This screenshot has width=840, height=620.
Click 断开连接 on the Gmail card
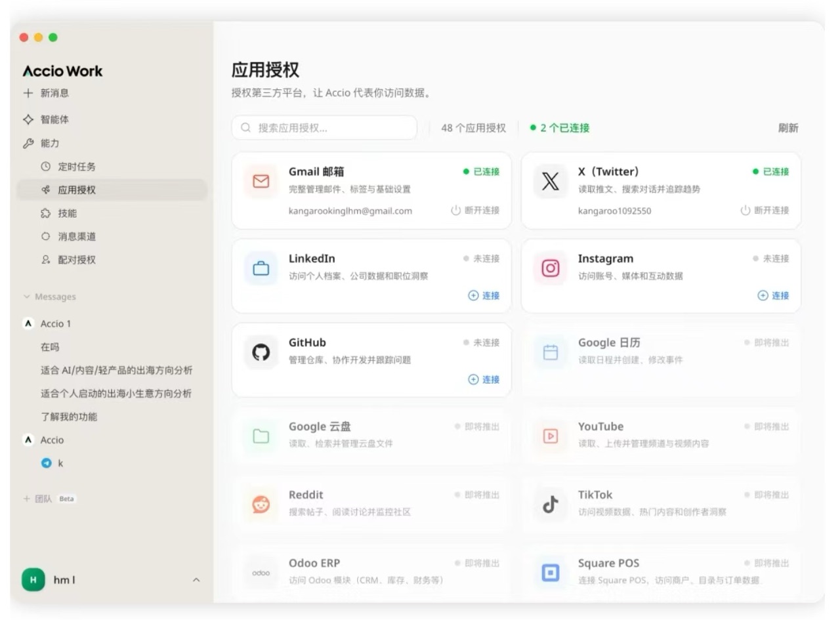point(475,211)
